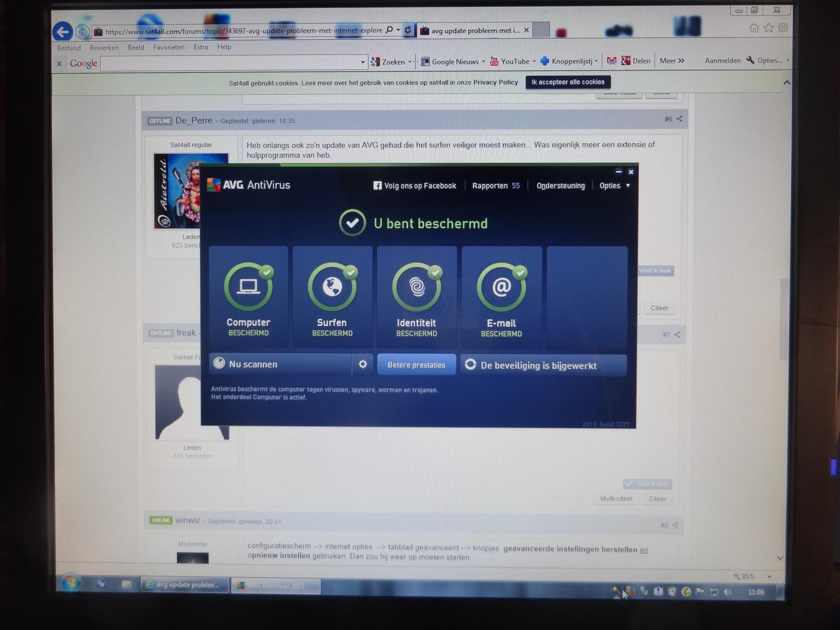Viewport: 840px width, 630px height.
Task: Click the address bar search magnifier
Action: tap(389, 30)
